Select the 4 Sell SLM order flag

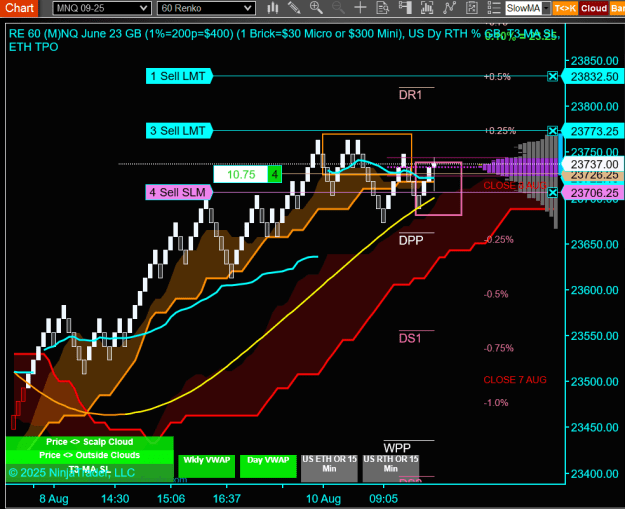pyautogui.click(x=179, y=193)
